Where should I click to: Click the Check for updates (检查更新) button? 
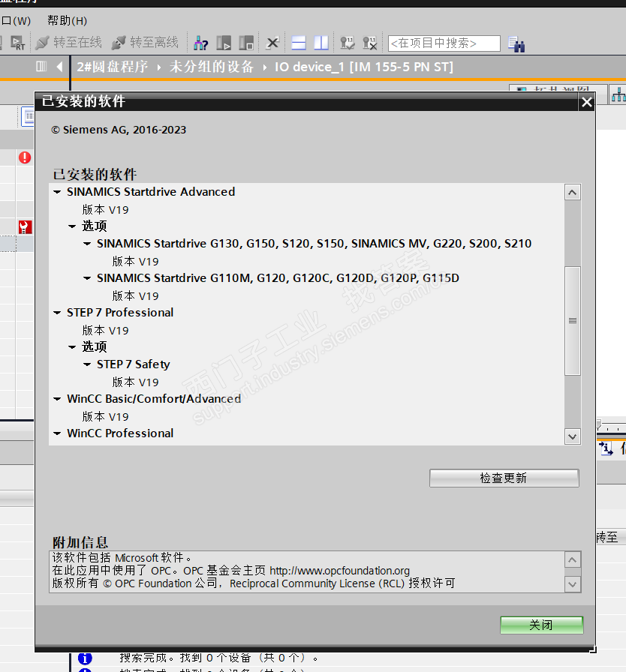pos(504,478)
